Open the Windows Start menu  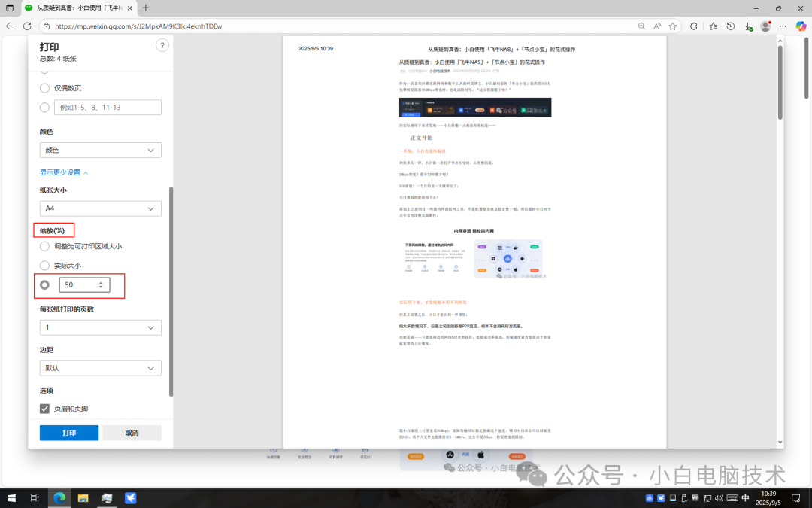point(11,498)
